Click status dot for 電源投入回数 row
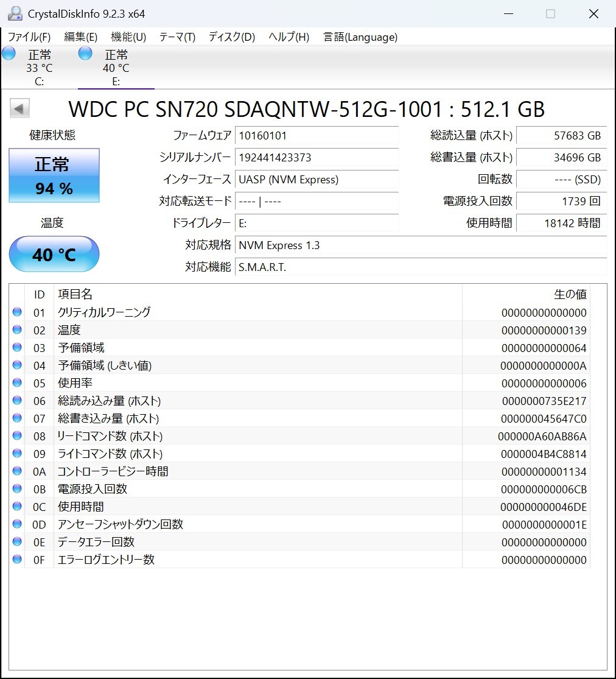The image size is (616, 679). 17,488
